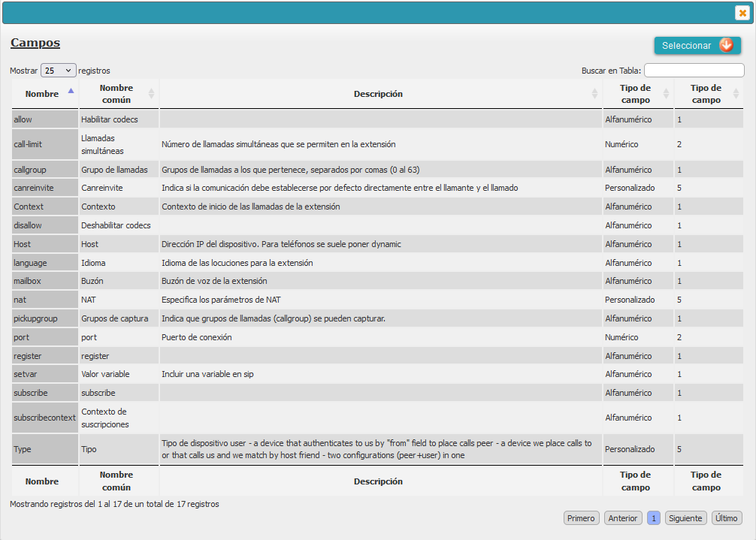Click the Deshabilitar codecs cell
The height and width of the screenshot is (540, 756).
pos(119,225)
